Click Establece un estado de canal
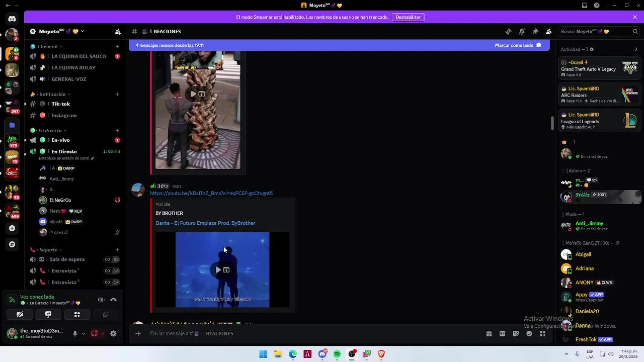Viewport: 644px width, 362px height. point(66,158)
